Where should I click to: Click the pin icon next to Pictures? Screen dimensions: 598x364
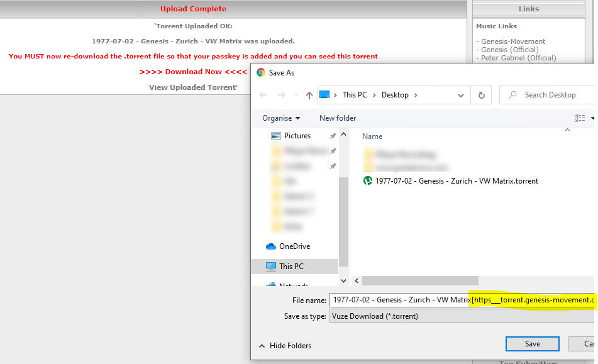click(333, 136)
